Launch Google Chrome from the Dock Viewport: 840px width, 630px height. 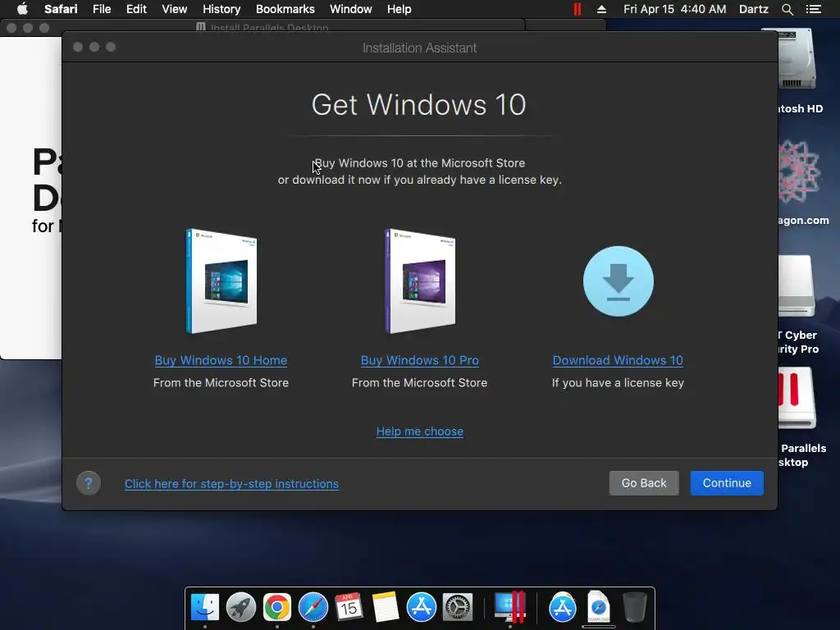(x=277, y=607)
